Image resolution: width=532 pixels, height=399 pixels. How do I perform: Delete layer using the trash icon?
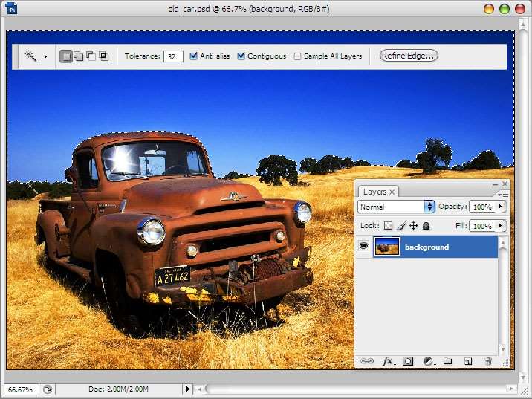(x=488, y=361)
